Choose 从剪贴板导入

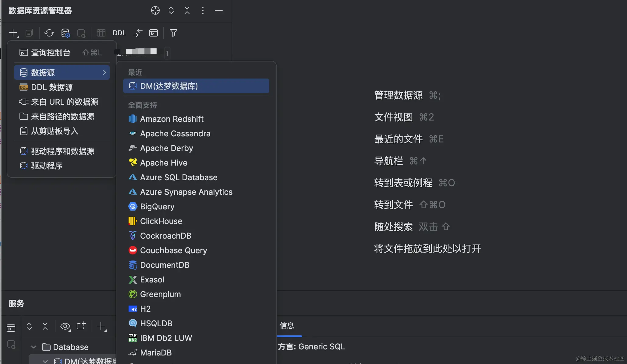[x=62, y=131]
